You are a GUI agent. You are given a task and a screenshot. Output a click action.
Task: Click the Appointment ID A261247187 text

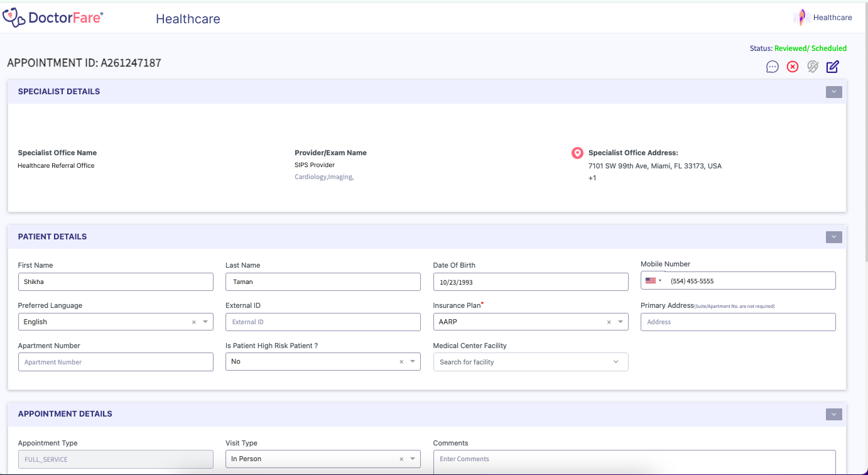click(84, 63)
